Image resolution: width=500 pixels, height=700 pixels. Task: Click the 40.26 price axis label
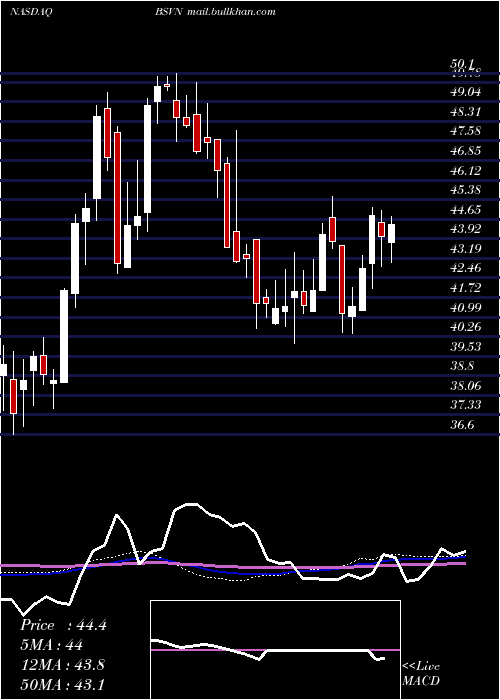point(466,327)
